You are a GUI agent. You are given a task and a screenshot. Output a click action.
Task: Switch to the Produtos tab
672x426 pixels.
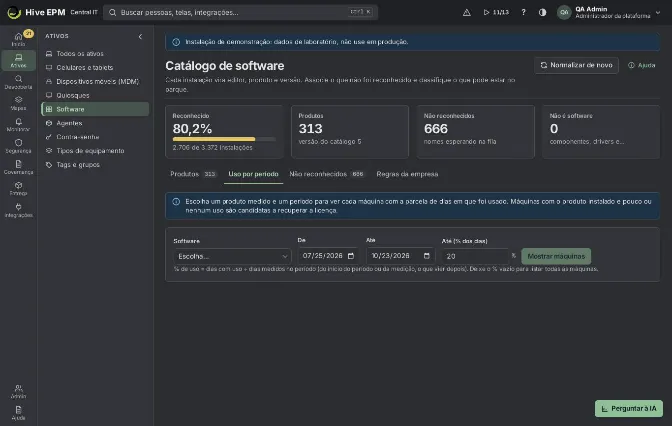[x=193, y=174]
